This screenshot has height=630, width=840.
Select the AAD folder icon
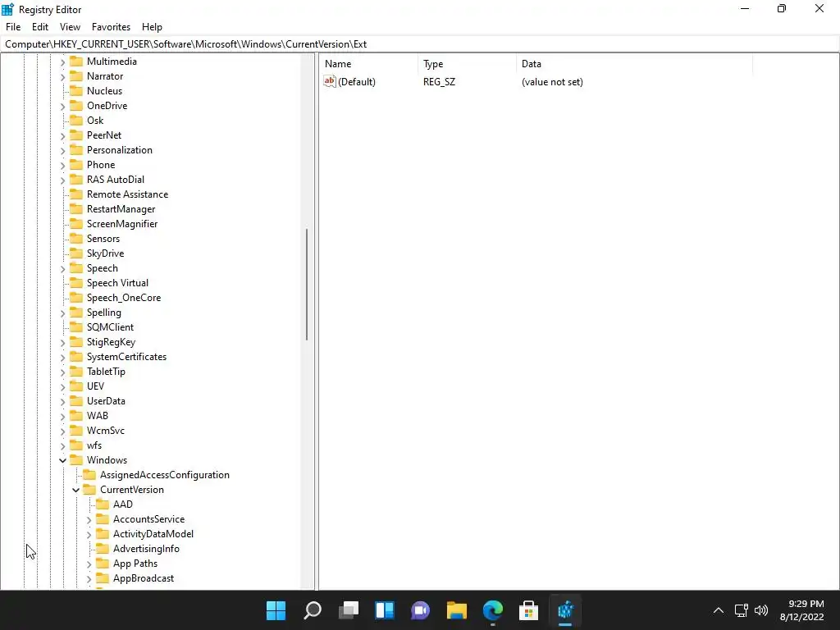point(103,504)
